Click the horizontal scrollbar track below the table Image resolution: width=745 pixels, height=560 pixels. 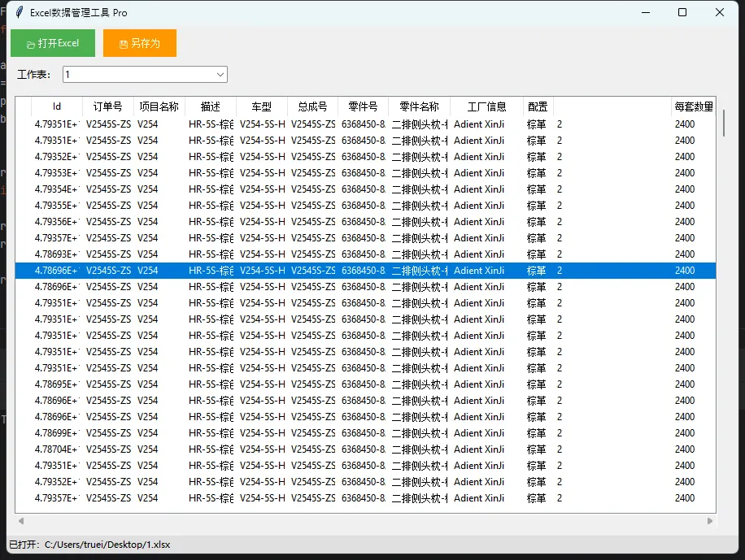(x=366, y=521)
